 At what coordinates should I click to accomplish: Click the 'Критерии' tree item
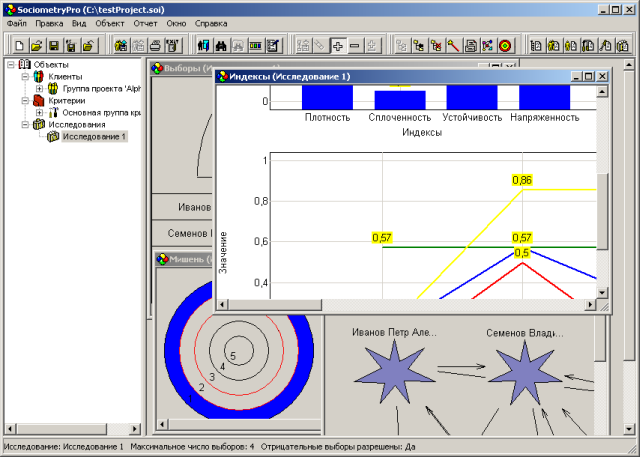tap(65, 101)
